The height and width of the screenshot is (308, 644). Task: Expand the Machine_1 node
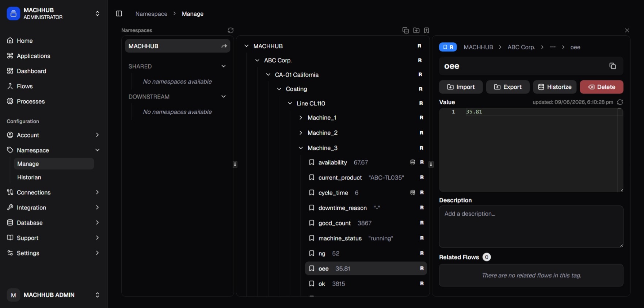301,118
